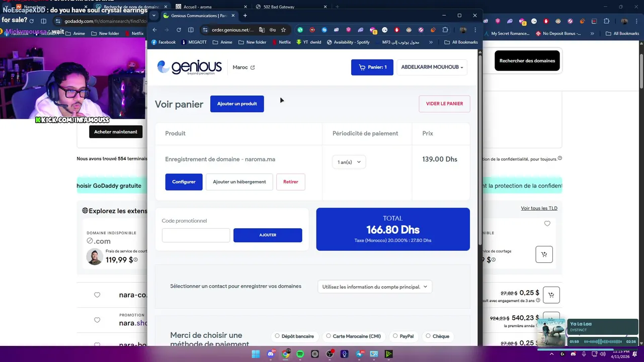Add .com domain to cart in GoDaddy
The width and height of the screenshot is (644, 362).
click(x=544, y=254)
